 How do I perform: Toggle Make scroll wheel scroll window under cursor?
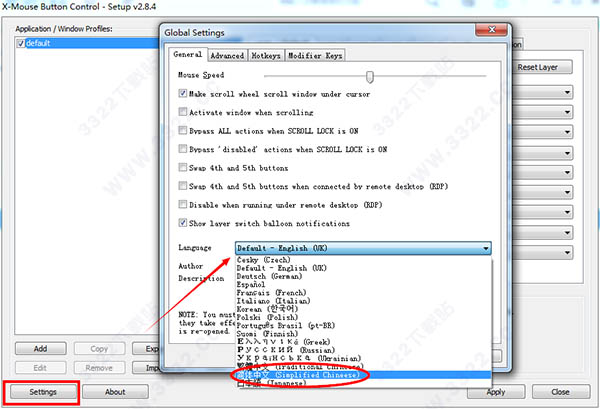coord(183,93)
